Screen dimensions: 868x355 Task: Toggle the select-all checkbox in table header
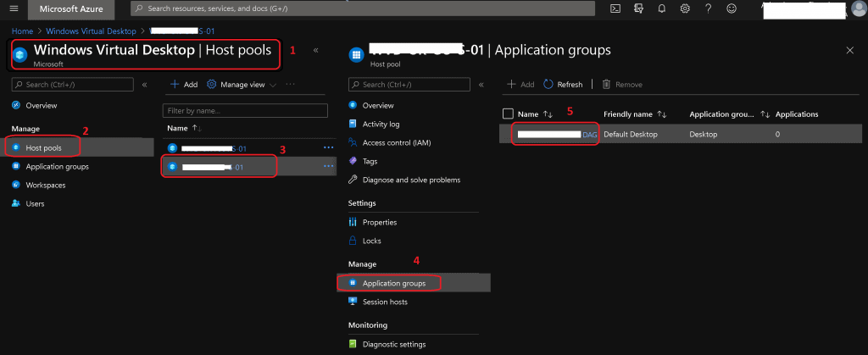[x=509, y=114]
